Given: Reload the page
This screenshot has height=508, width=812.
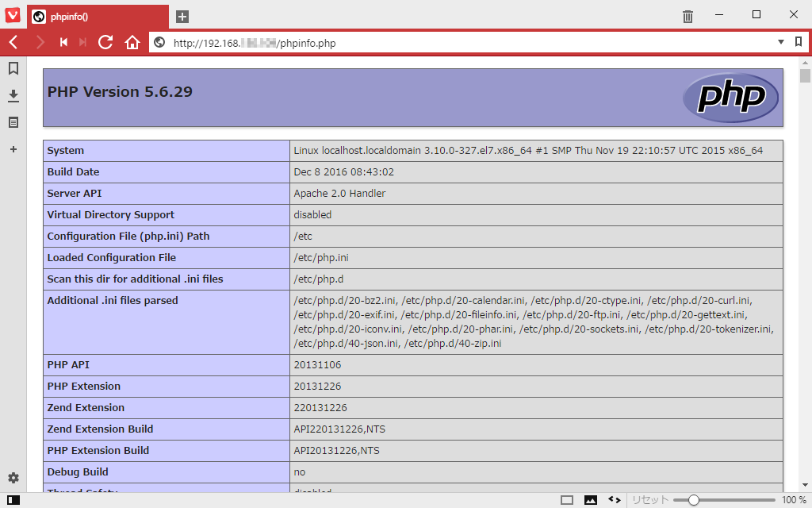Looking at the screenshot, I should coord(105,43).
